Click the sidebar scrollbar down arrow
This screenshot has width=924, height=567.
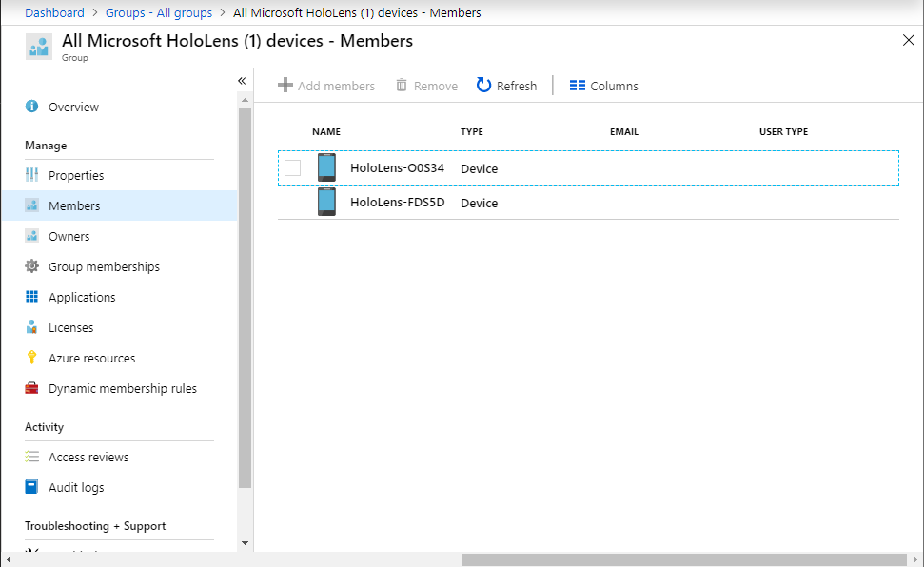tap(246, 543)
